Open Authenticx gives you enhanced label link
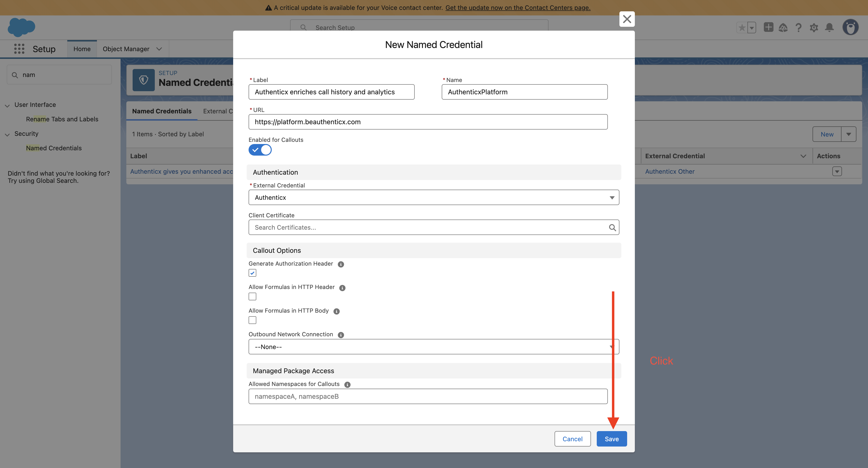 (181, 171)
